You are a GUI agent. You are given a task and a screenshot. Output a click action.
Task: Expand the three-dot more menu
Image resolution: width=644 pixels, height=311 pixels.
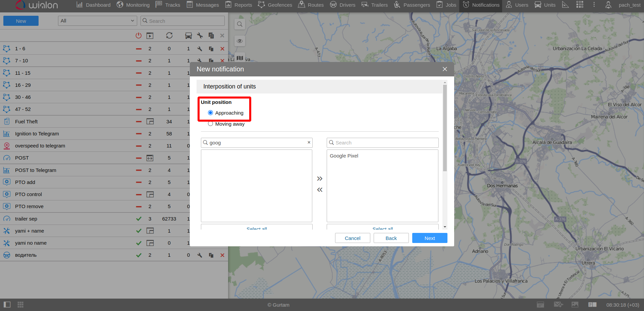click(594, 5)
